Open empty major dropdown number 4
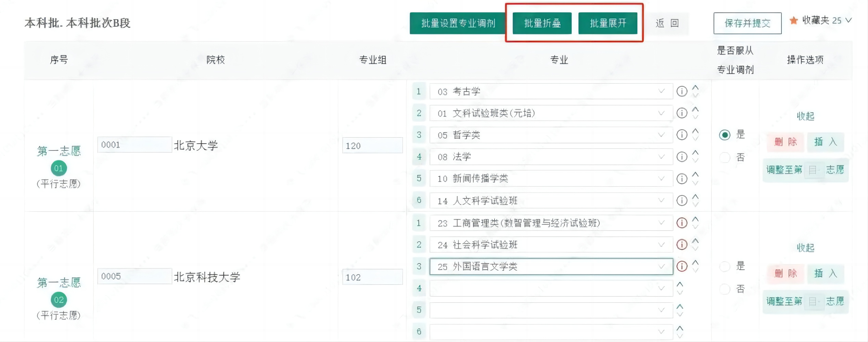 551,288
